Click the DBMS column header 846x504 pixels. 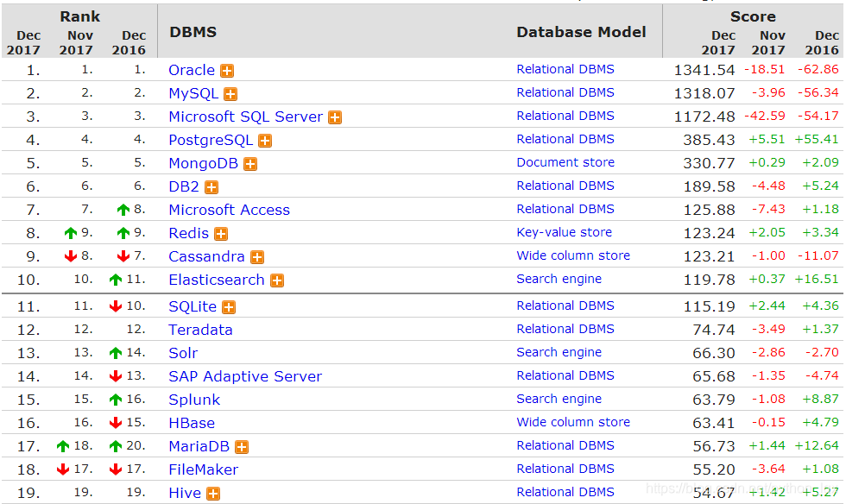193,32
